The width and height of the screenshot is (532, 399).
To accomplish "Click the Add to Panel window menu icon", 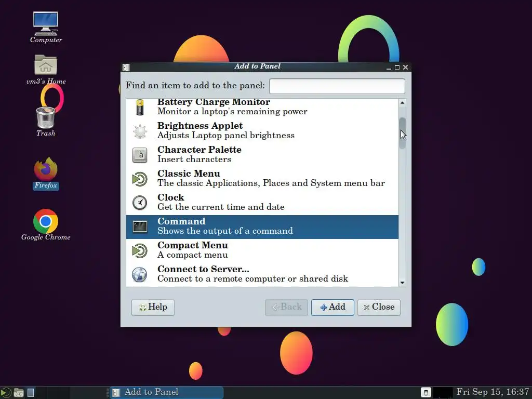I will (x=126, y=67).
